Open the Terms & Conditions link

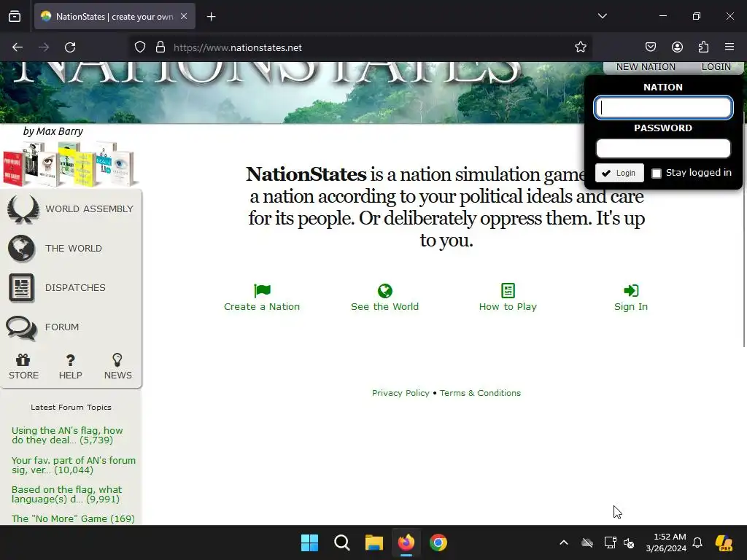click(x=480, y=393)
